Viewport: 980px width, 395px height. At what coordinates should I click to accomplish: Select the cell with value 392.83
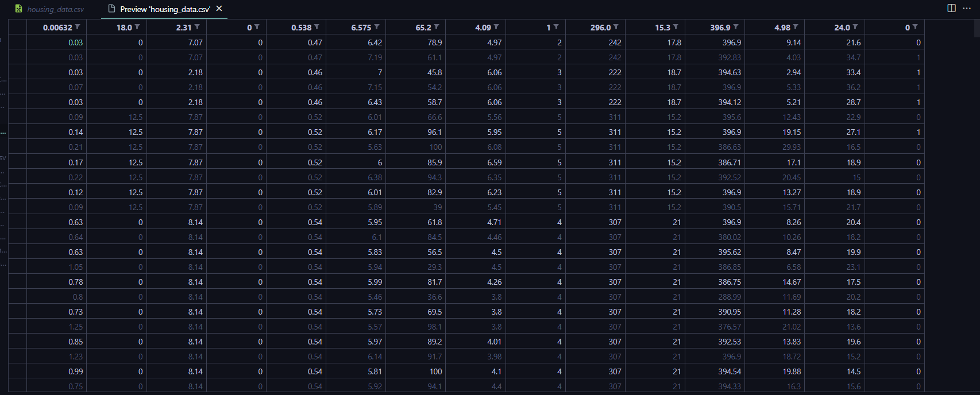715,57
